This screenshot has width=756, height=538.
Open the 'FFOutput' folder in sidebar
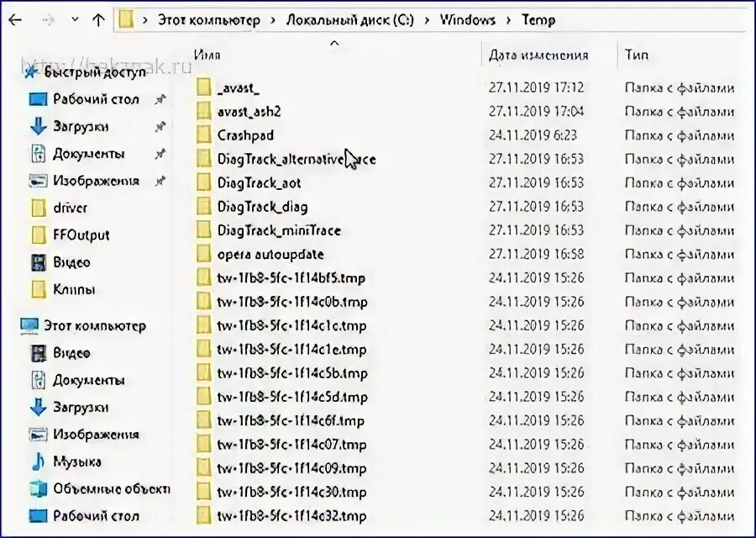coord(81,235)
